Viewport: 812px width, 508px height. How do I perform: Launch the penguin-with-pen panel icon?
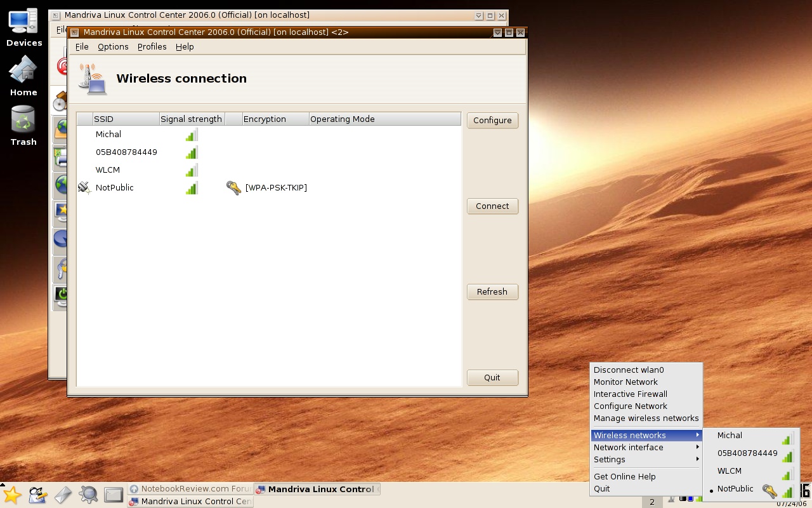pyautogui.click(x=37, y=495)
